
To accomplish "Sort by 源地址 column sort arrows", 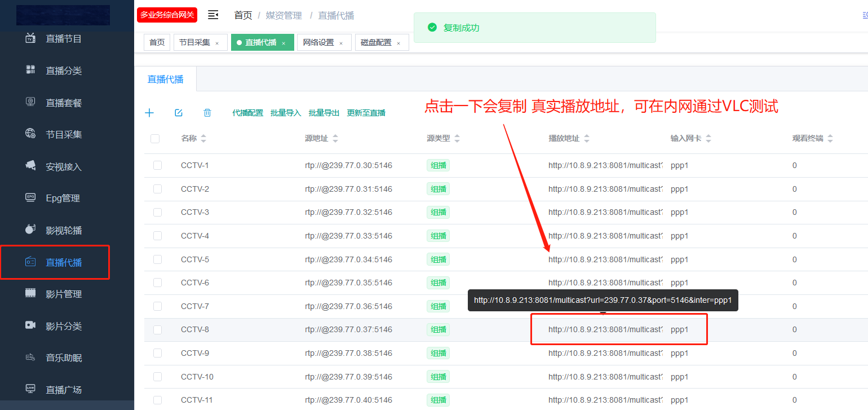I will pos(335,139).
